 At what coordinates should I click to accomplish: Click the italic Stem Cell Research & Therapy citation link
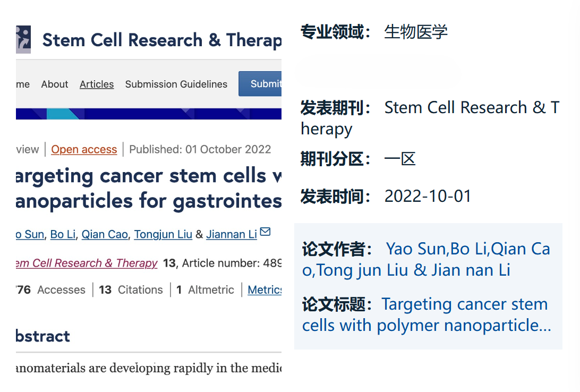pos(87,263)
